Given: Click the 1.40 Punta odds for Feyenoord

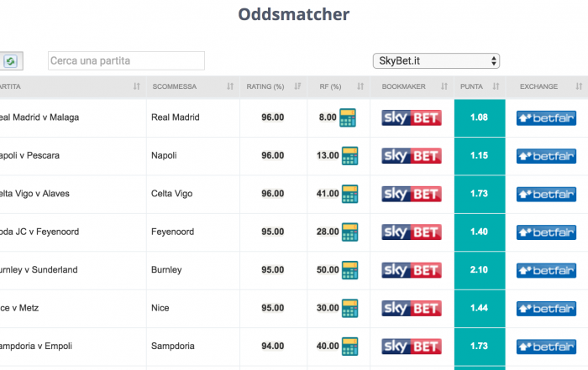Looking at the screenshot, I should pyautogui.click(x=480, y=232).
